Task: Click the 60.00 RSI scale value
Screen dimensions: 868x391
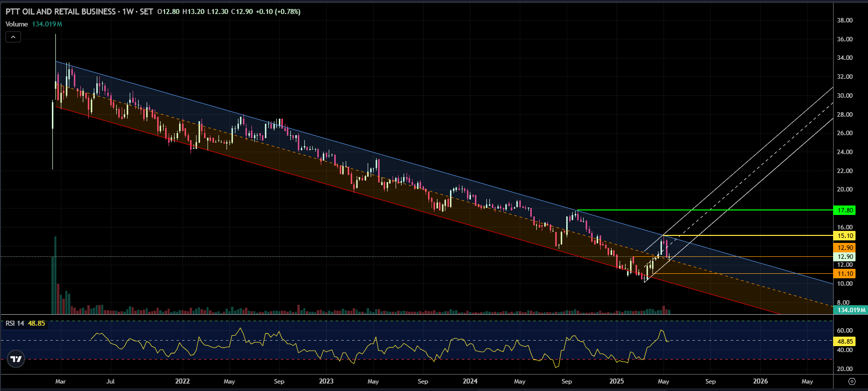Action: [845, 331]
